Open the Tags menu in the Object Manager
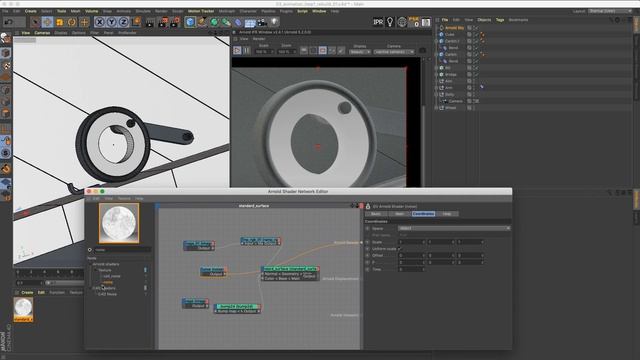Screen dimensions: 640x360 [x=500, y=20]
